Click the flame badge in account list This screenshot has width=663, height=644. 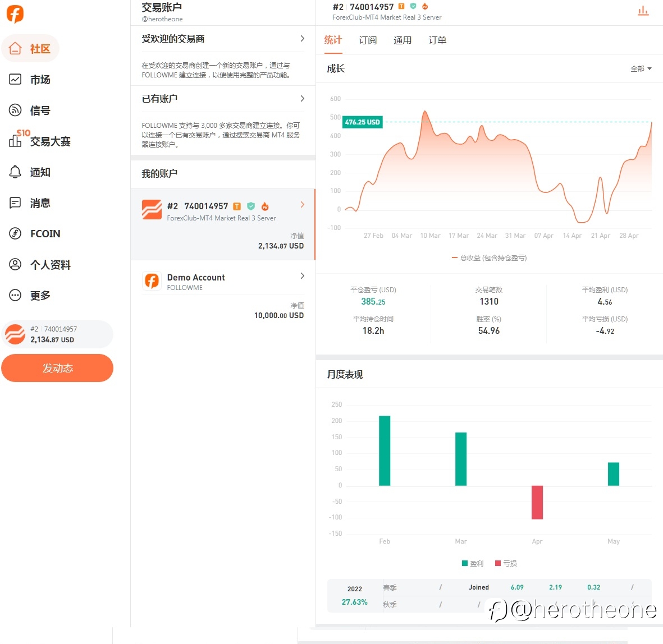(x=265, y=206)
